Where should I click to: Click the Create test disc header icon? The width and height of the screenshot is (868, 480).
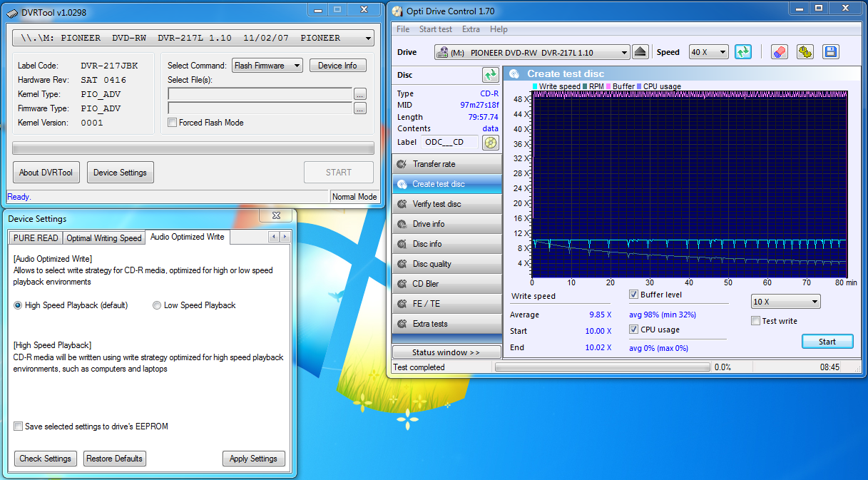[514, 73]
